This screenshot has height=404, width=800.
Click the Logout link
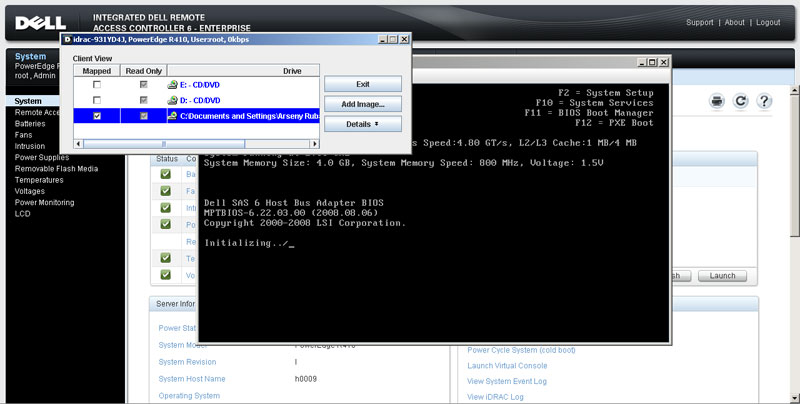click(x=768, y=22)
